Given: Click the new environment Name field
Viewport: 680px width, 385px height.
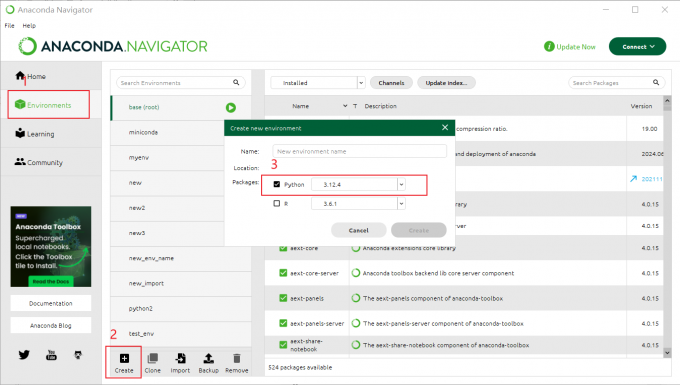Looking at the screenshot, I should point(360,151).
